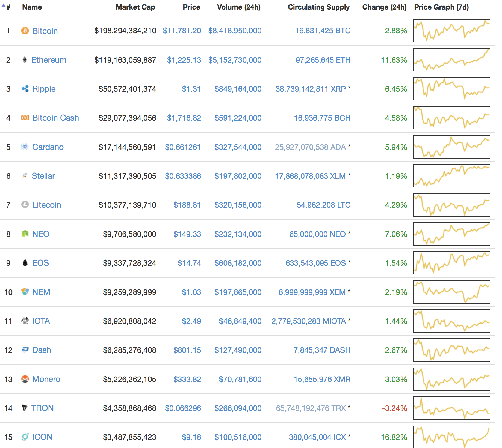
Task: Click EOS volume $608,182,000
Action: [238, 263]
